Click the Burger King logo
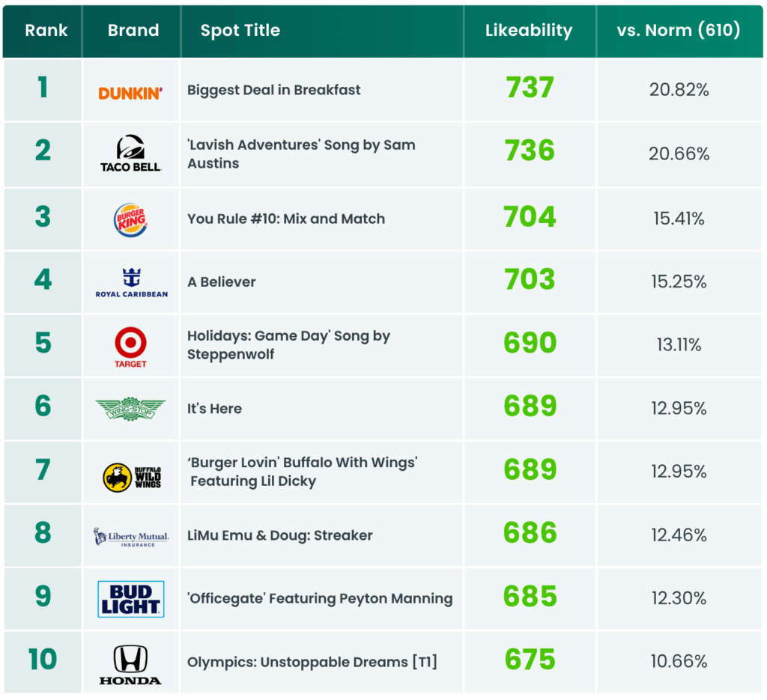 pyautogui.click(x=130, y=219)
